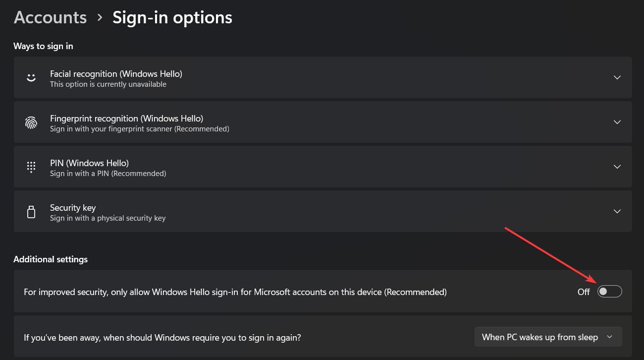644x360 pixels.
Task: Open the 'When PC wakes up from sleep' dropdown
Action: [x=548, y=337]
